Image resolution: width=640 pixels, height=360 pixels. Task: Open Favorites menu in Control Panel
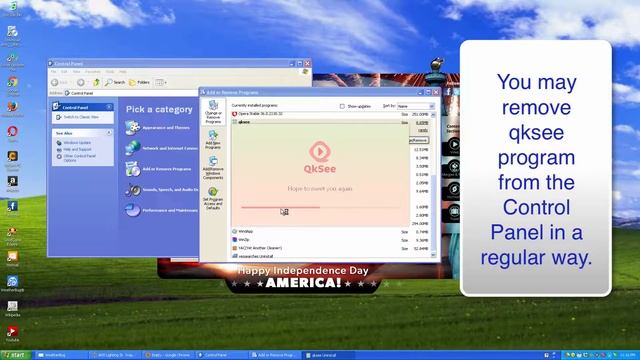(x=93, y=71)
